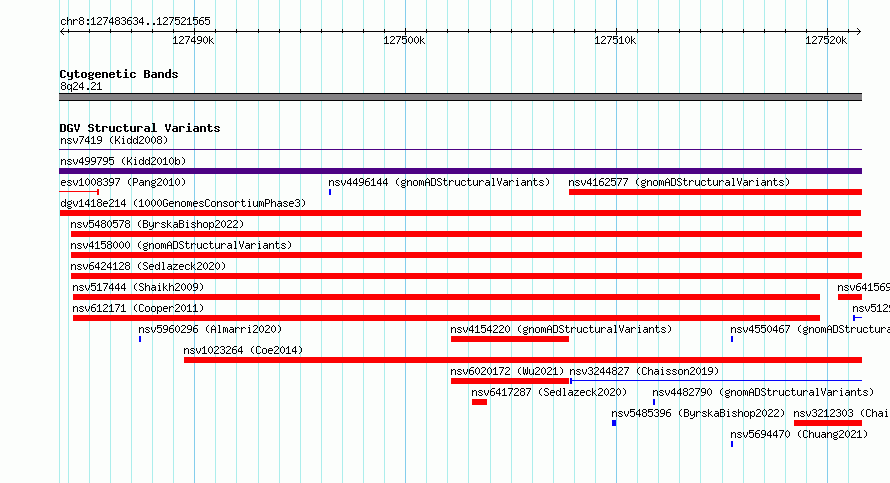Select nsv612171 (Cooper2011) label
This screenshot has height=483, width=890.
point(138,308)
